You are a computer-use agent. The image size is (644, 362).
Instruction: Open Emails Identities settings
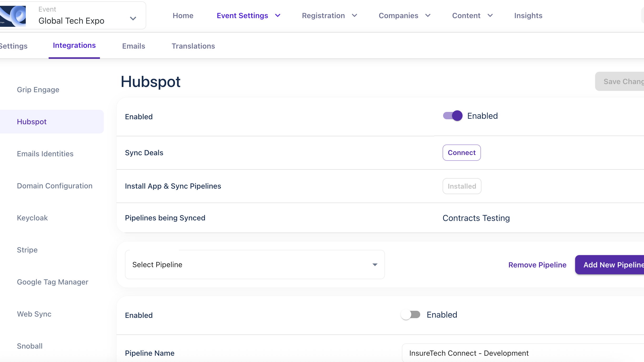[x=45, y=154]
